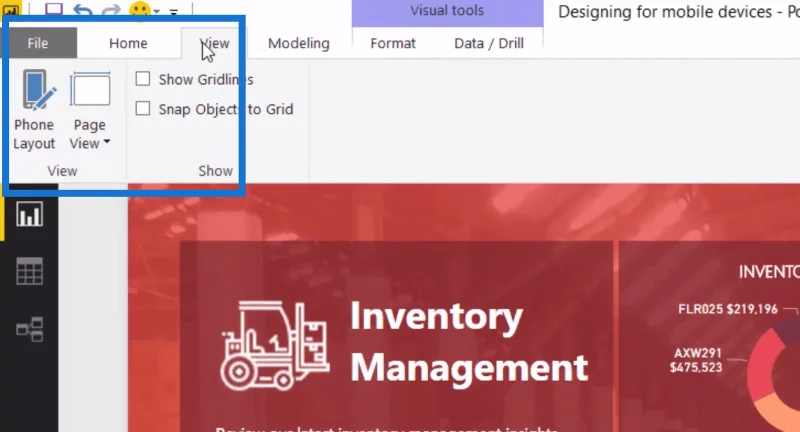
Task: Expand the Page View dropdown arrow
Action: (107, 142)
